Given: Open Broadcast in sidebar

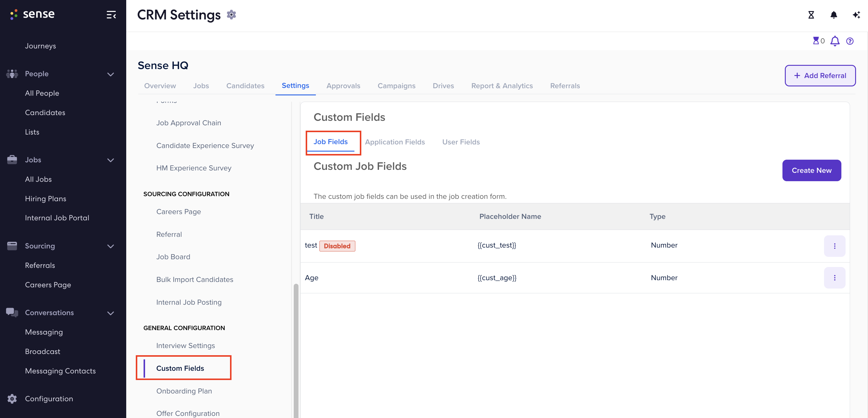Looking at the screenshot, I should click(x=43, y=352).
